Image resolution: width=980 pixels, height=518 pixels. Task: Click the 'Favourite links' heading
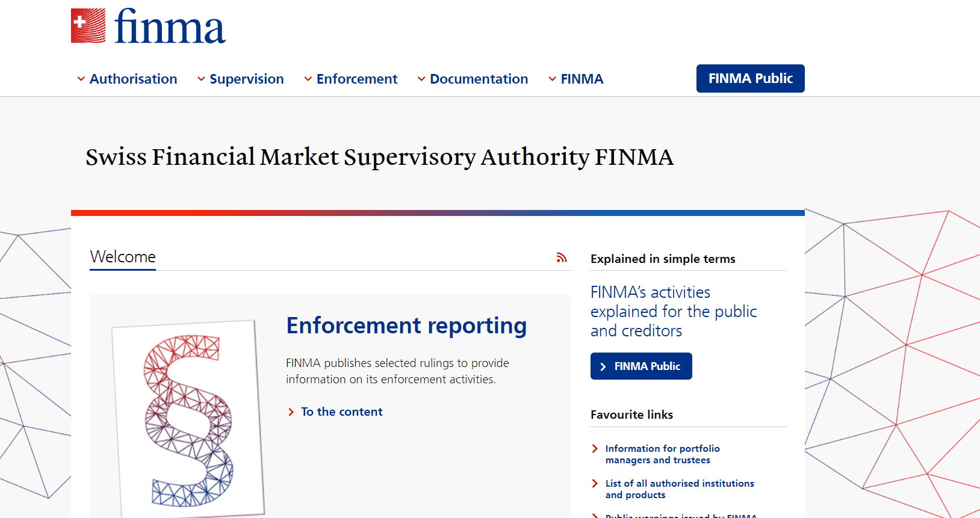[631, 415]
